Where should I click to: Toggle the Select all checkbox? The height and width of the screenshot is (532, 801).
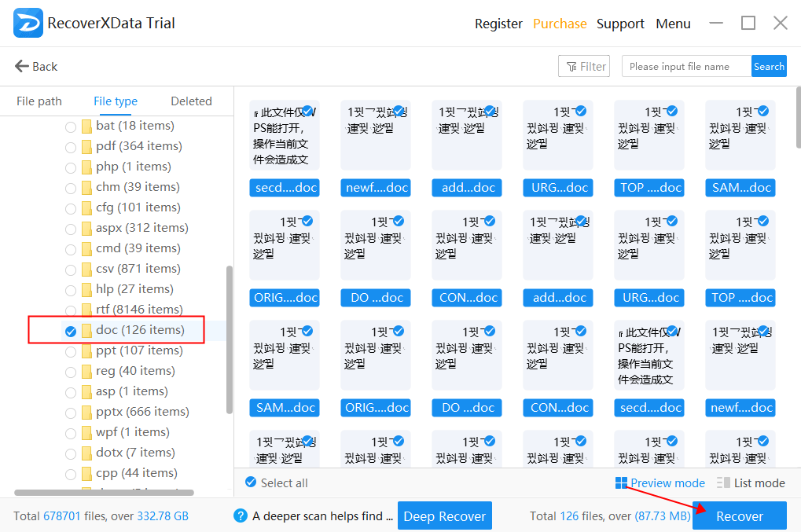click(x=251, y=482)
